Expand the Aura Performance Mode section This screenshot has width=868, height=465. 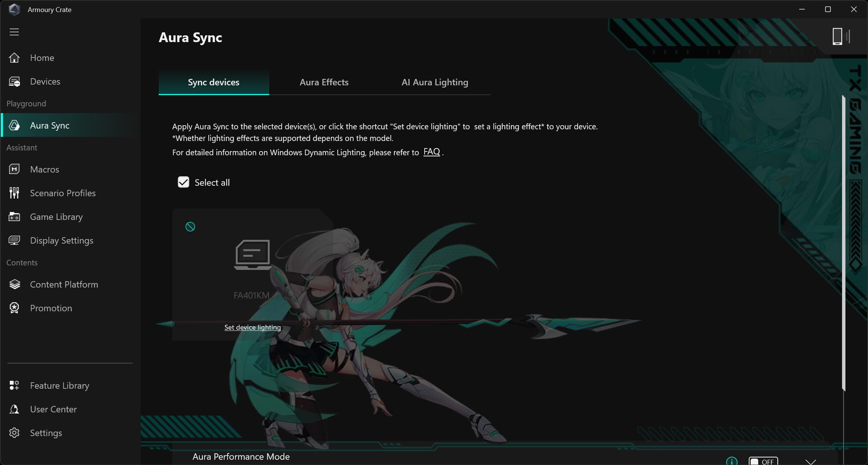click(x=810, y=461)
